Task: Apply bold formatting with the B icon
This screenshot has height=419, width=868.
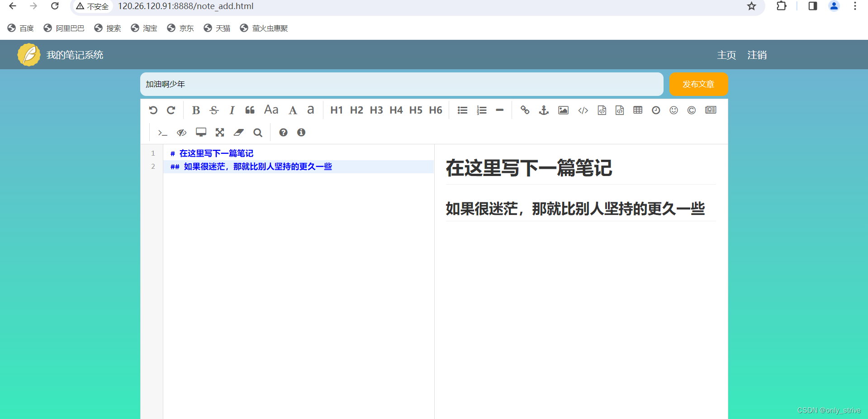Action: tap(196, 110)
